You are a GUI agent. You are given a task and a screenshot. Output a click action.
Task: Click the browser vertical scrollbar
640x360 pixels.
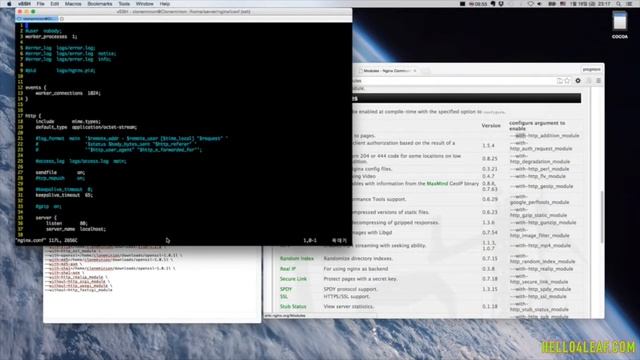coord(602,216)
